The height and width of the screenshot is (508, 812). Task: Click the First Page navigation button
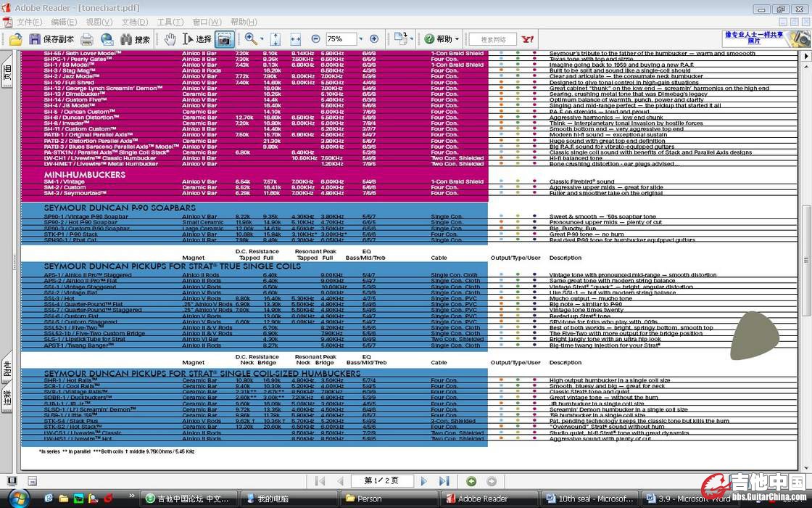click(x=320, y=481)
